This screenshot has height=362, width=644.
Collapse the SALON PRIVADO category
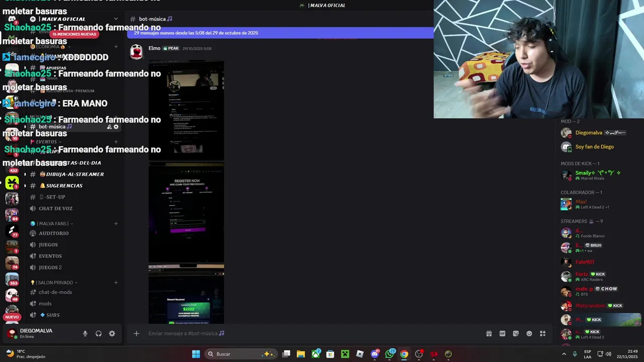(54, 283)
